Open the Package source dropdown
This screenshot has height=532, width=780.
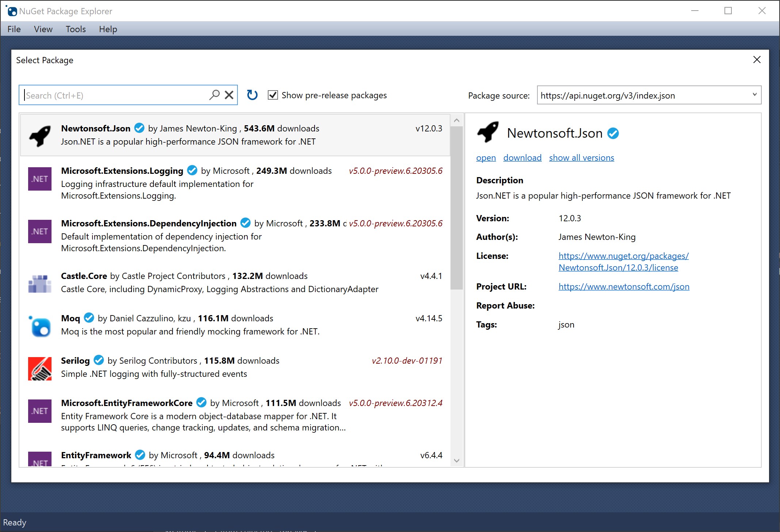(754, 95)
